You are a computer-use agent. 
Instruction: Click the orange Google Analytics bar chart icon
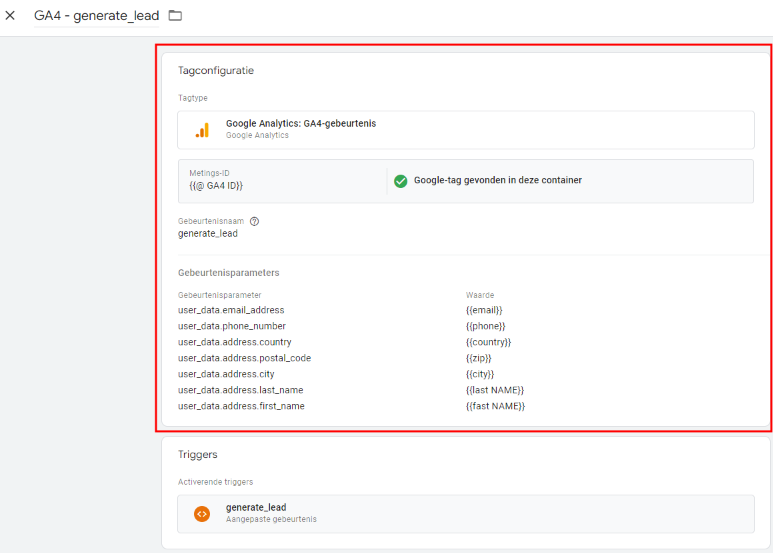[x=202, y=130]
